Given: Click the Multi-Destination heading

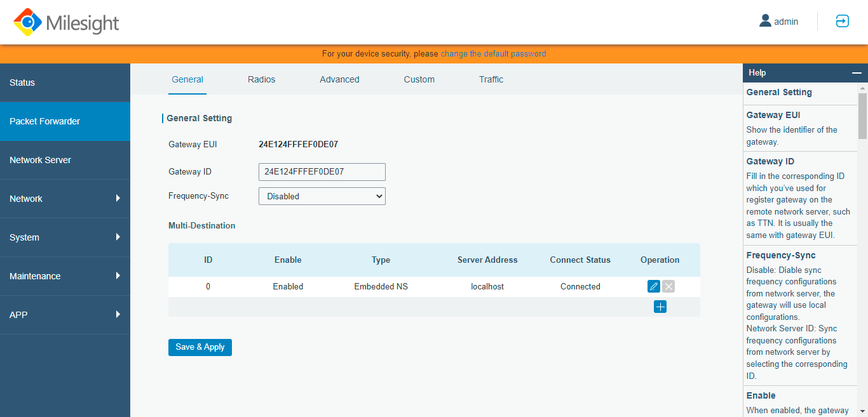Looking at the screenshot, I should (x=201, y=225).
